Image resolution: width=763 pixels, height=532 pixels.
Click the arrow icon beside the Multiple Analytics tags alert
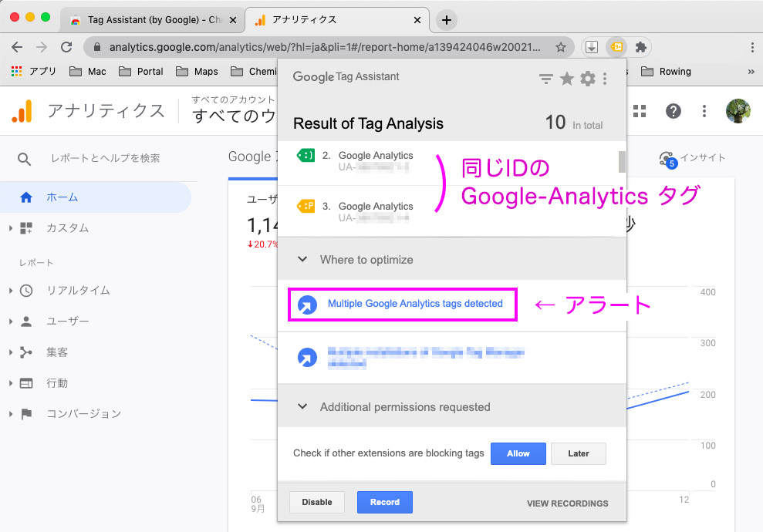307,305
